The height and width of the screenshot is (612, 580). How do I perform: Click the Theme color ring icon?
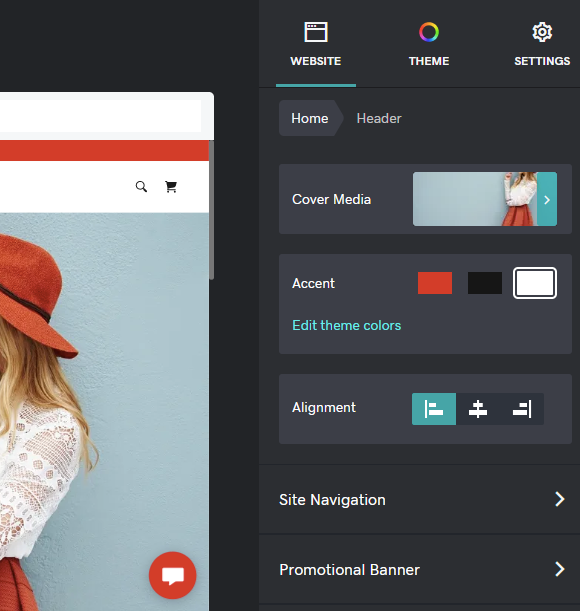point(429,32)
